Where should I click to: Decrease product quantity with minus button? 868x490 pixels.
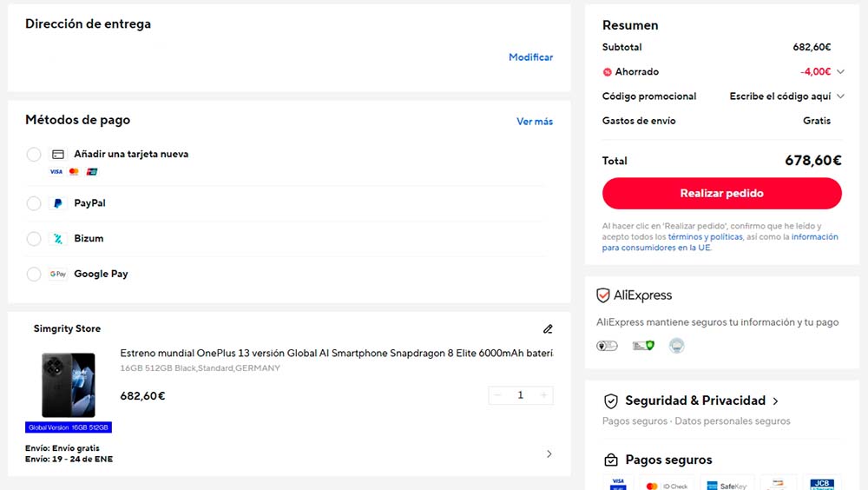497,395
